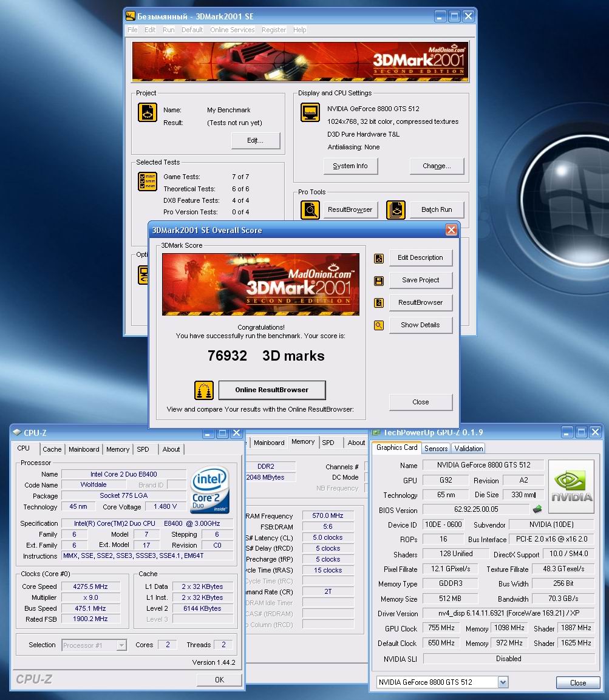Click the Edit Description icon in score dialog

[x=379, y=259]
